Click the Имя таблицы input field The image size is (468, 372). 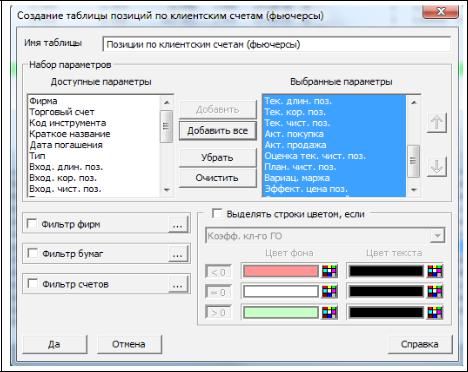[x=277, y=44]
